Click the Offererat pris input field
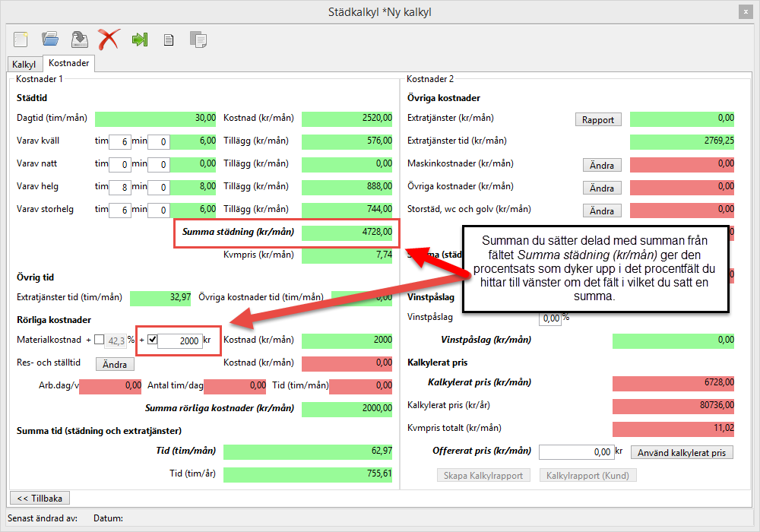This screenshot has height=532, width=760. [x=575, y=452]
